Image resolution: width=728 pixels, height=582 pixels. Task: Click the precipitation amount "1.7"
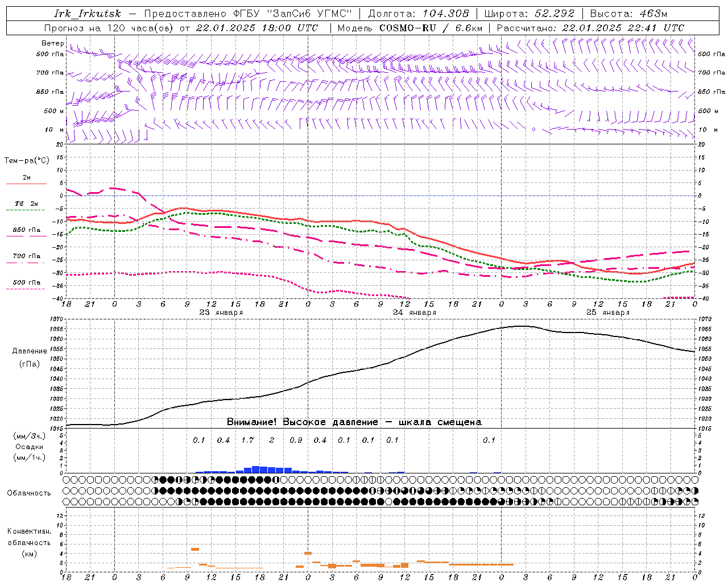click(247, 440)
